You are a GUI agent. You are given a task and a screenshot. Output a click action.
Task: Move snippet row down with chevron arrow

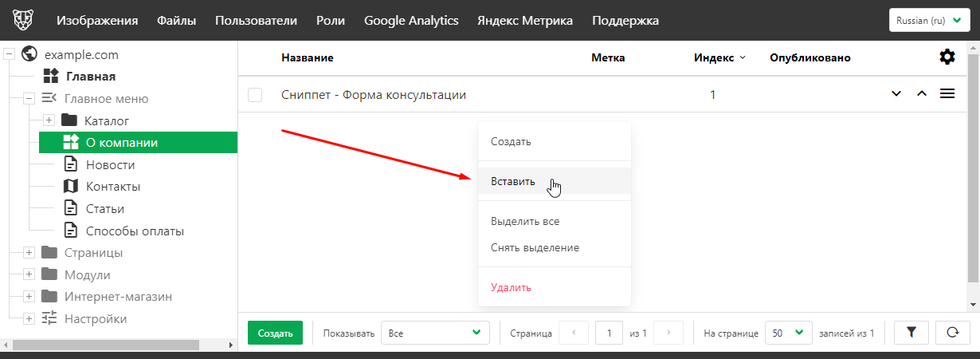pos(896,94)
